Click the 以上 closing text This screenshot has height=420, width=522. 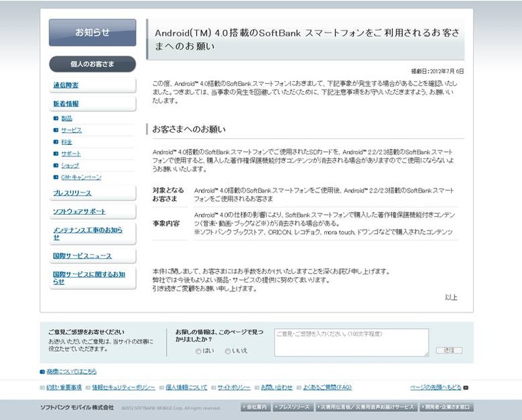pos(451,297)
